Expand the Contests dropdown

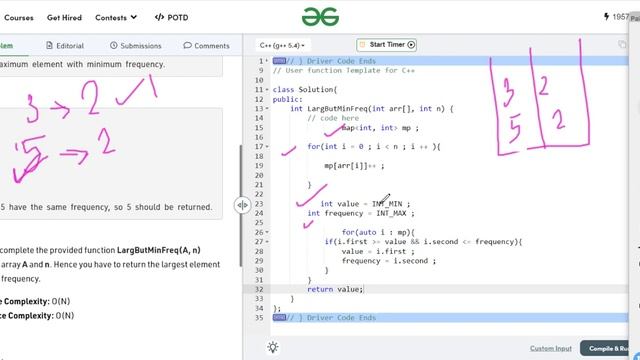(x=116, y=18)
